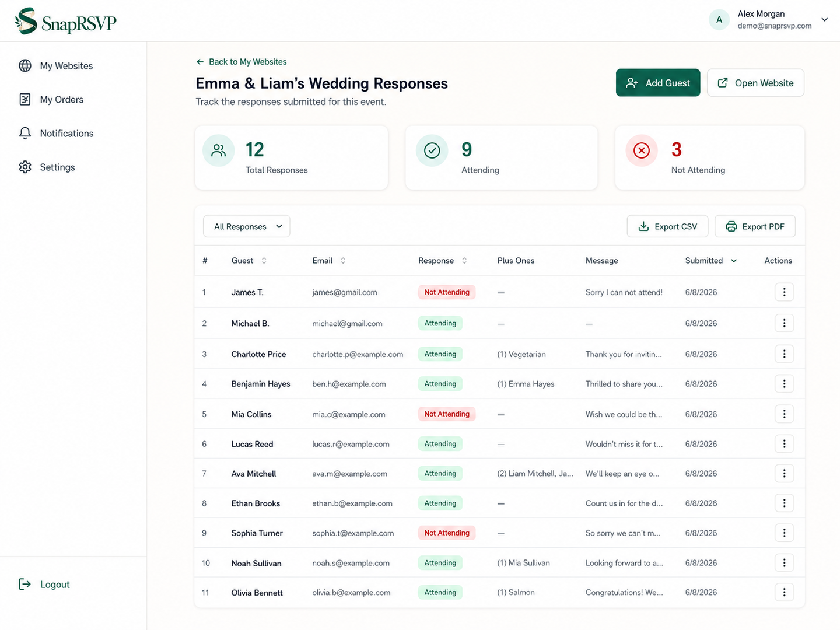Click James T.'s Not Attending badge
The width and height of the screenshot is (840, 630).
447,292
